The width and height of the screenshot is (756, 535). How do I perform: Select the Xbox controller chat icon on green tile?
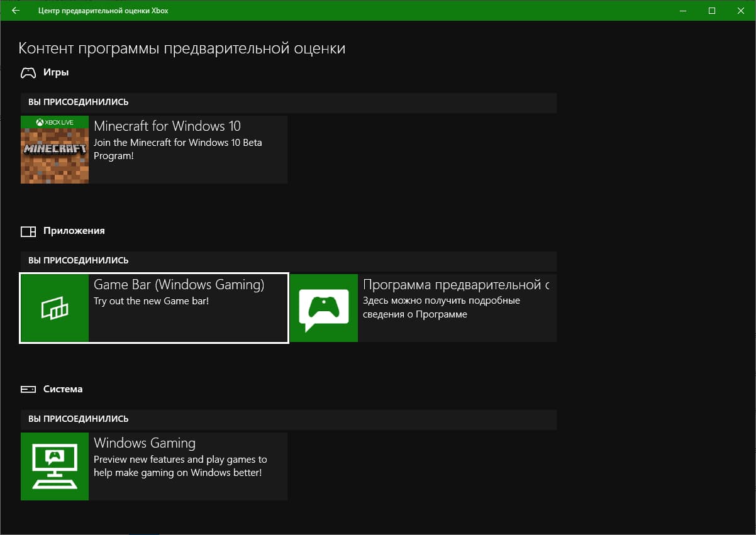coord(323,308)
